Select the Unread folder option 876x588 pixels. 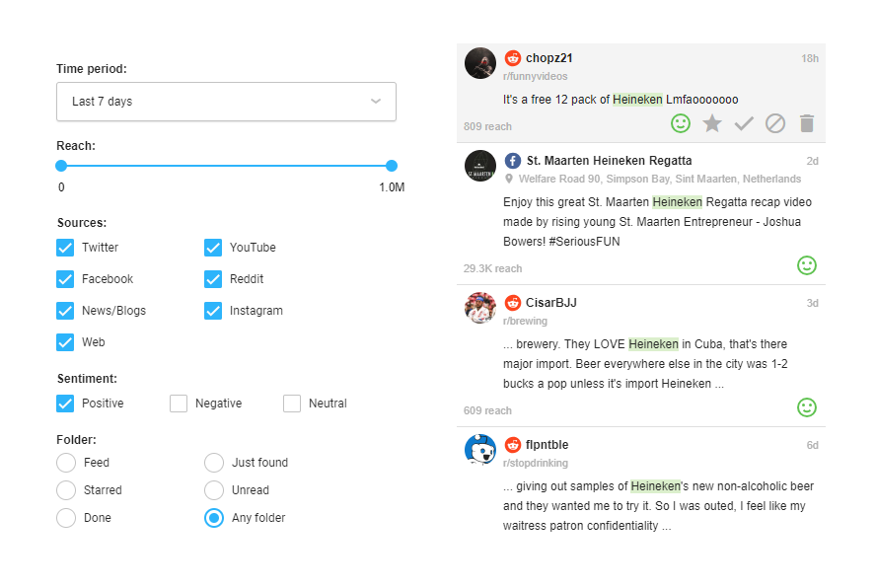point(214,490)
